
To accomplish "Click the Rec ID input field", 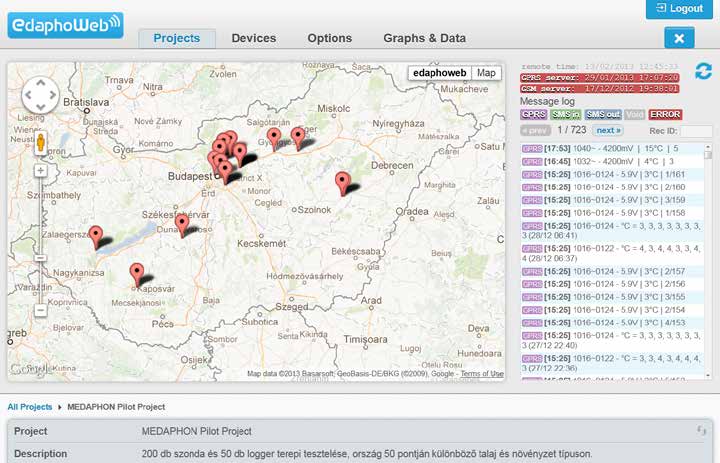I will point(696,131).
